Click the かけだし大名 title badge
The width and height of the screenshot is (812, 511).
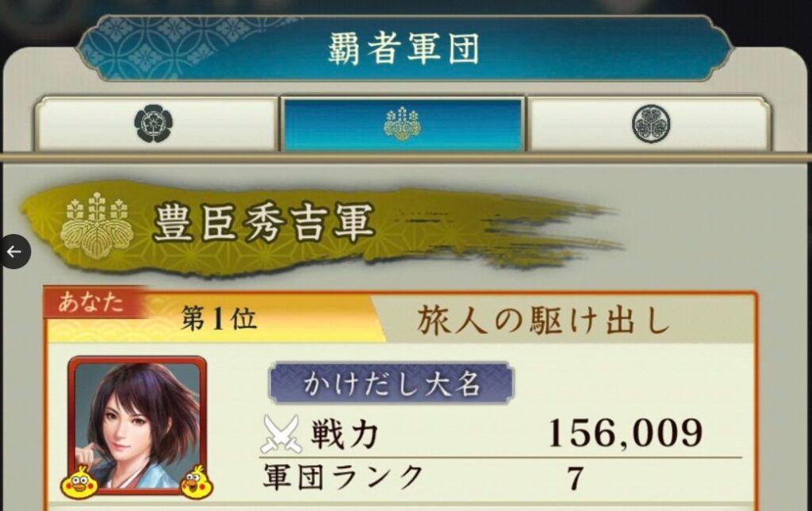(391, 383)
